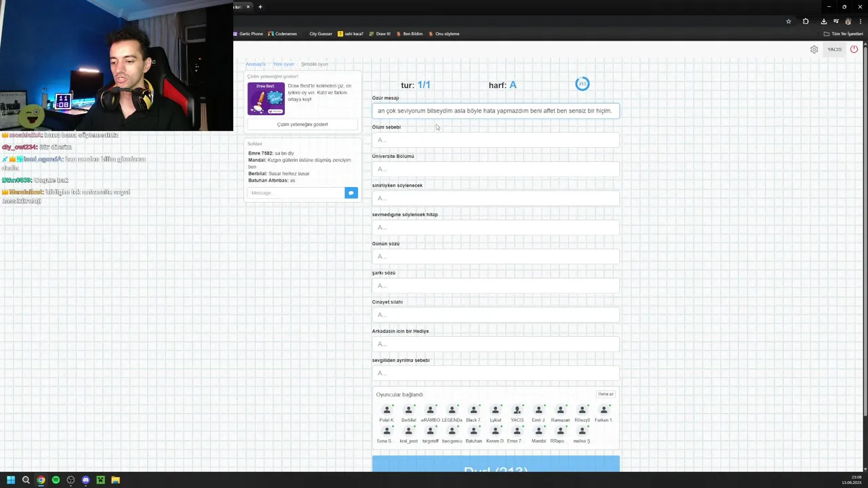
Task: Open Ben Bildim bookmark
Action: click(x=410, y=34)
